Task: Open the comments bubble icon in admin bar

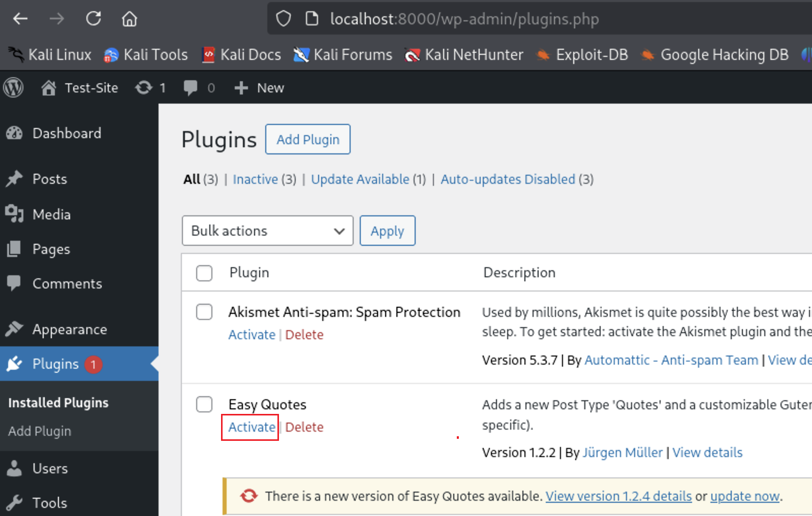Action: pos(191,88)
